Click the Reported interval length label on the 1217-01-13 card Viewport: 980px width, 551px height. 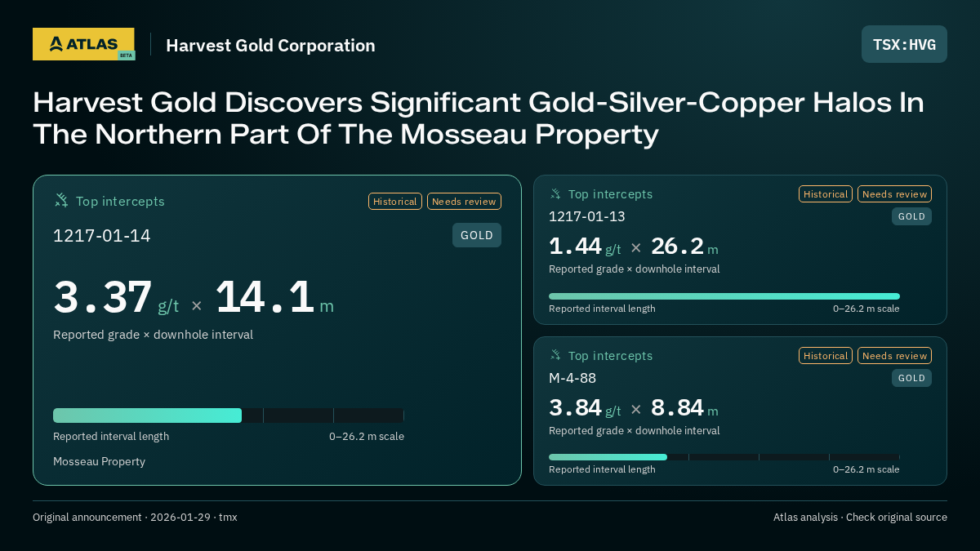tap(602, 309)
